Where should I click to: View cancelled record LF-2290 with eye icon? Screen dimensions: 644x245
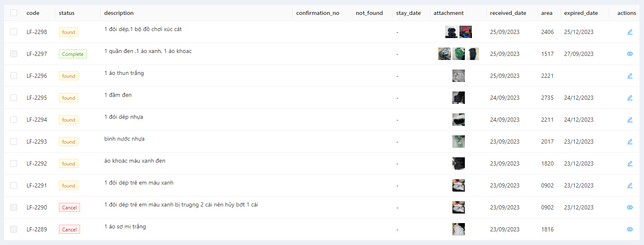click(x=630, y=207)
